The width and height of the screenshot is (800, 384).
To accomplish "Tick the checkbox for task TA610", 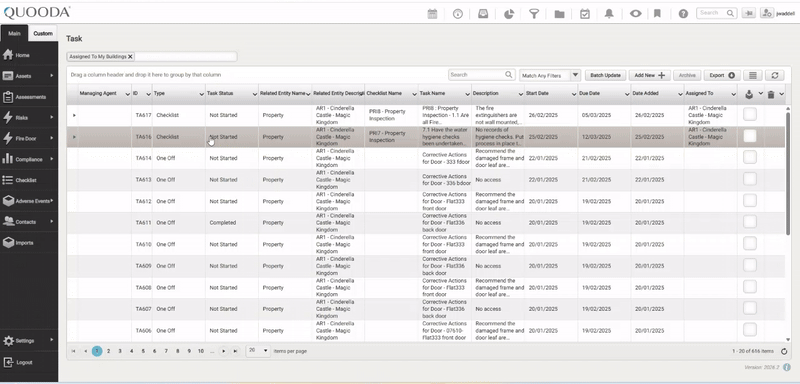I will point(749,244).
